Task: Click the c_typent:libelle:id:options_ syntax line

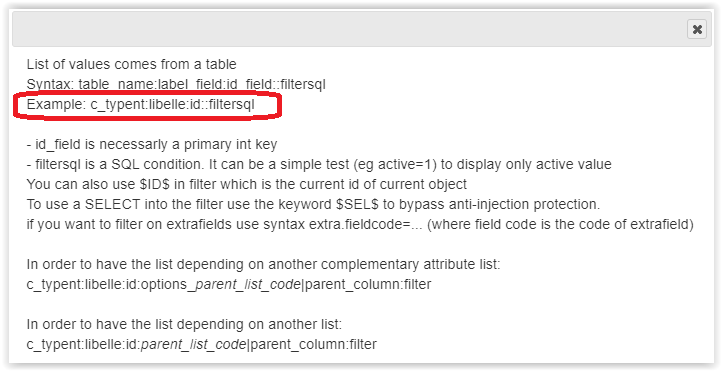Action: click(x=229, y=284)
